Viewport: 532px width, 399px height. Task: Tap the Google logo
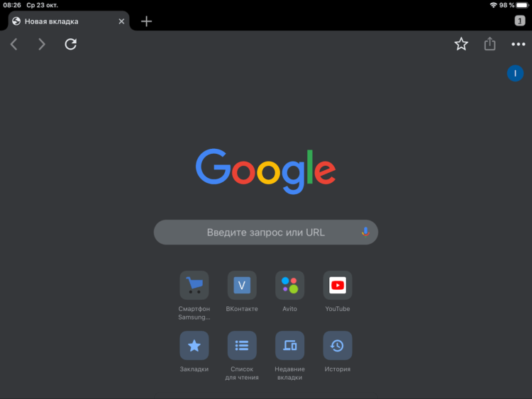[266, 172]
